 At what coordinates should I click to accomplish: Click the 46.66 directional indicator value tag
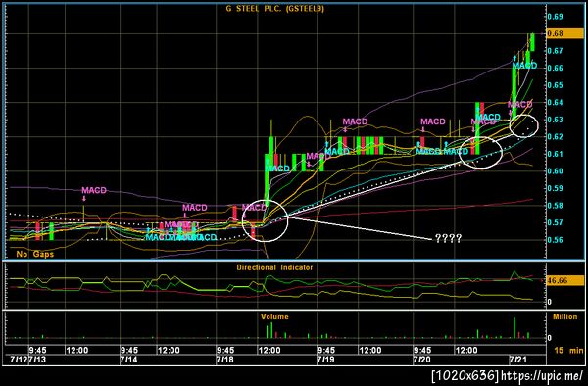565,280
